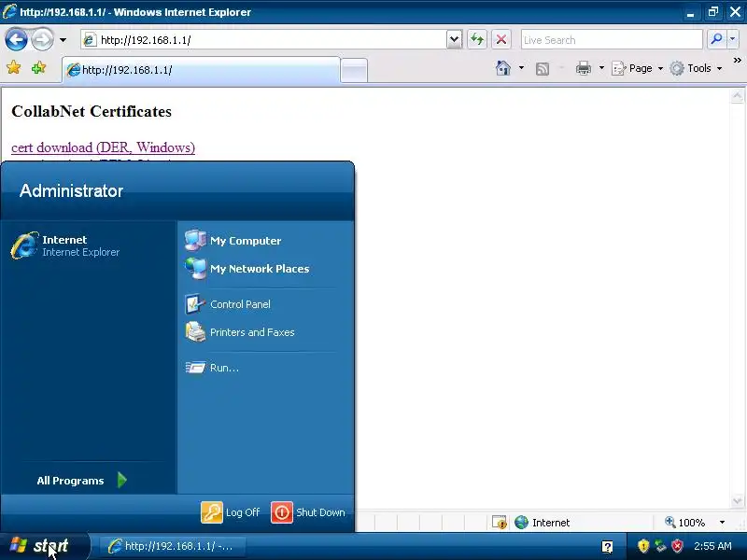
Task: Open the Page menu
Action: coord(637,68)
